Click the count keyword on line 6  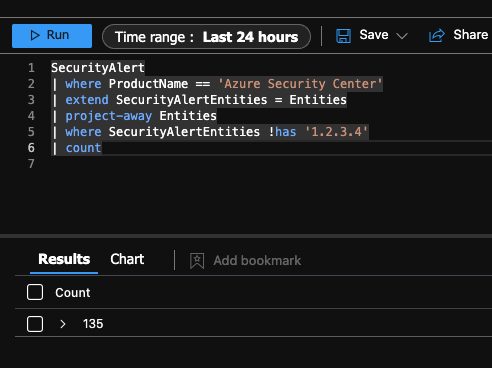click(83, 148)
